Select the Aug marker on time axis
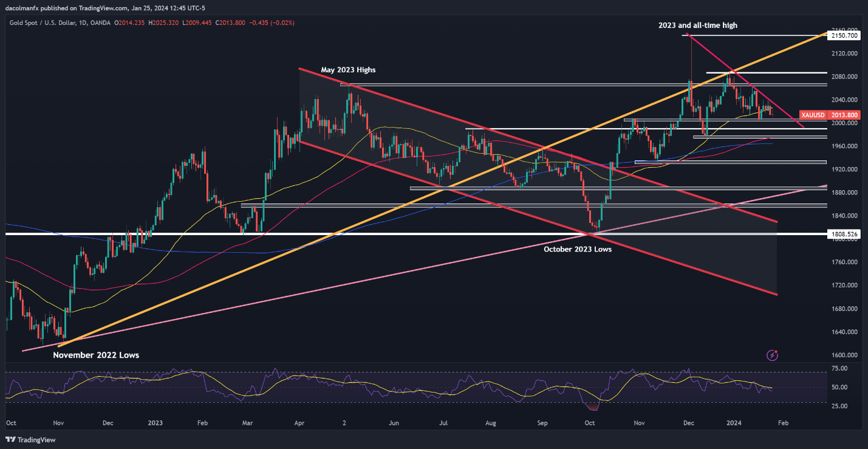 (492, 423)
